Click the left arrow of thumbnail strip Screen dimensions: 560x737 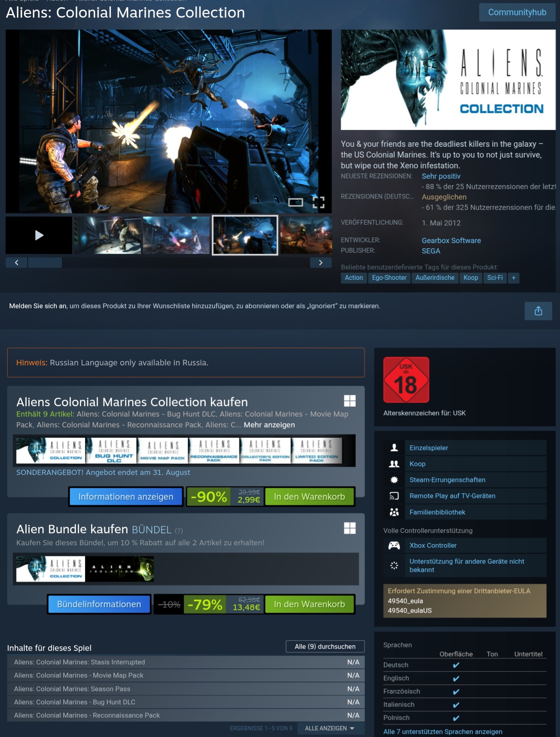pyautogui.click(x=16, y=263)
